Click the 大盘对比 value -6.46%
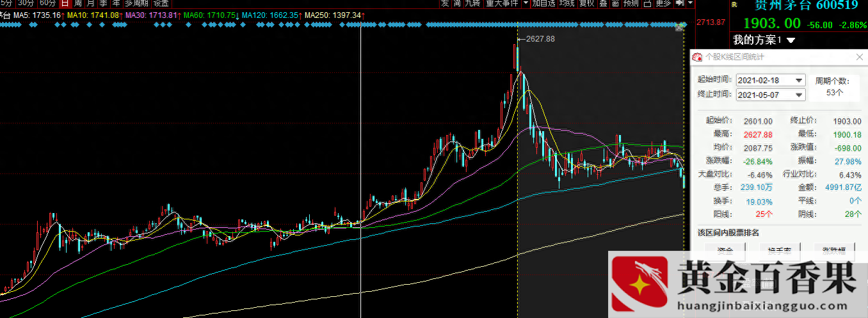 tap(761, 174)
